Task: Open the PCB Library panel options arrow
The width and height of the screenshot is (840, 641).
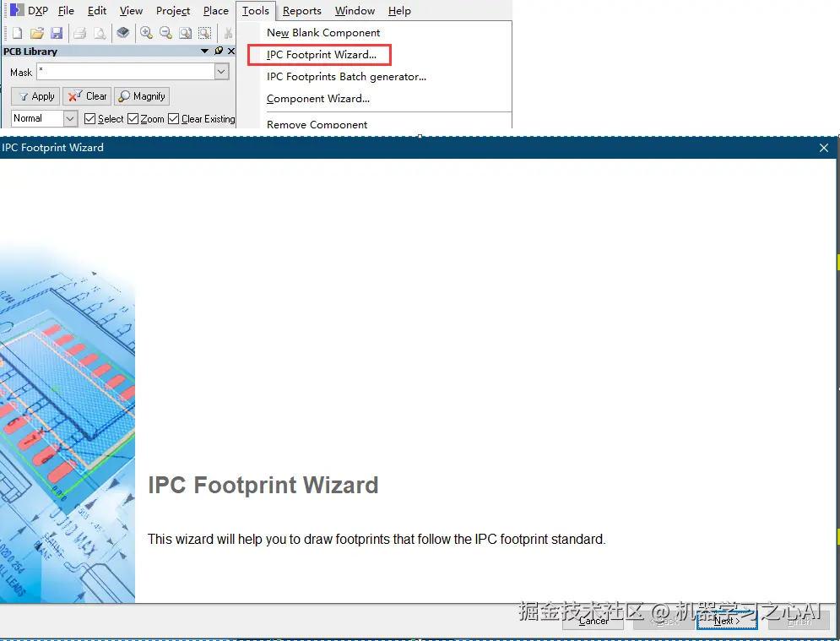Action: tap(204, 51)
